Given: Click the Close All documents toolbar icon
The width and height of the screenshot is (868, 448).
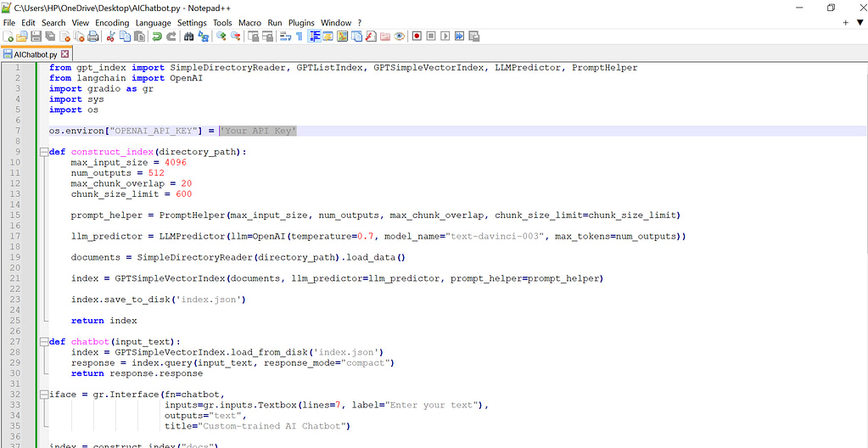Looking at the screenshot, I should (79, 36).
